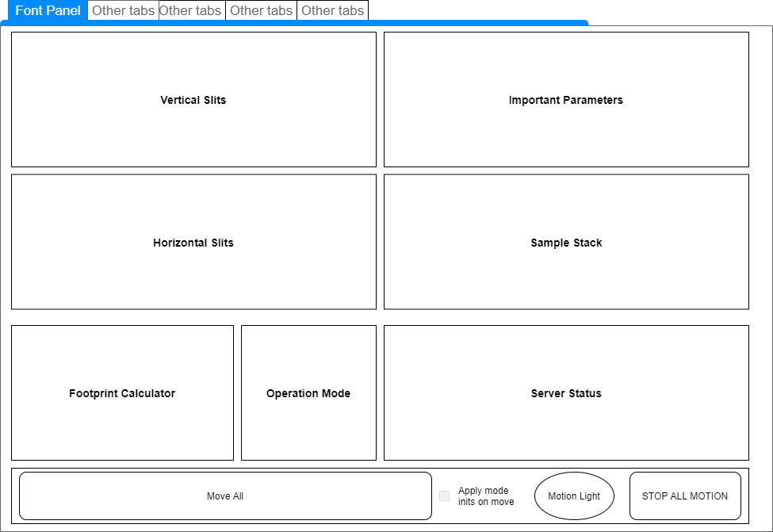Click the Motion Light indicator

coord(574,496)
